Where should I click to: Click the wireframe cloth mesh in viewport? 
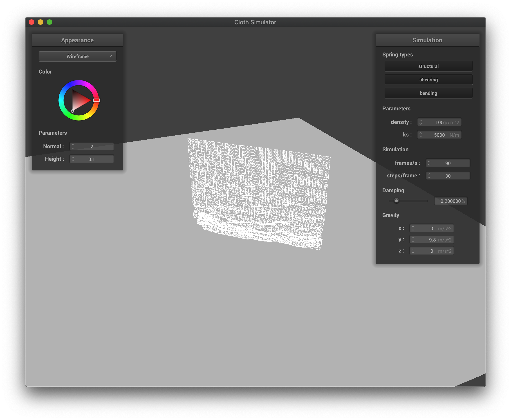pyautogui.click(x=259, y=189)
